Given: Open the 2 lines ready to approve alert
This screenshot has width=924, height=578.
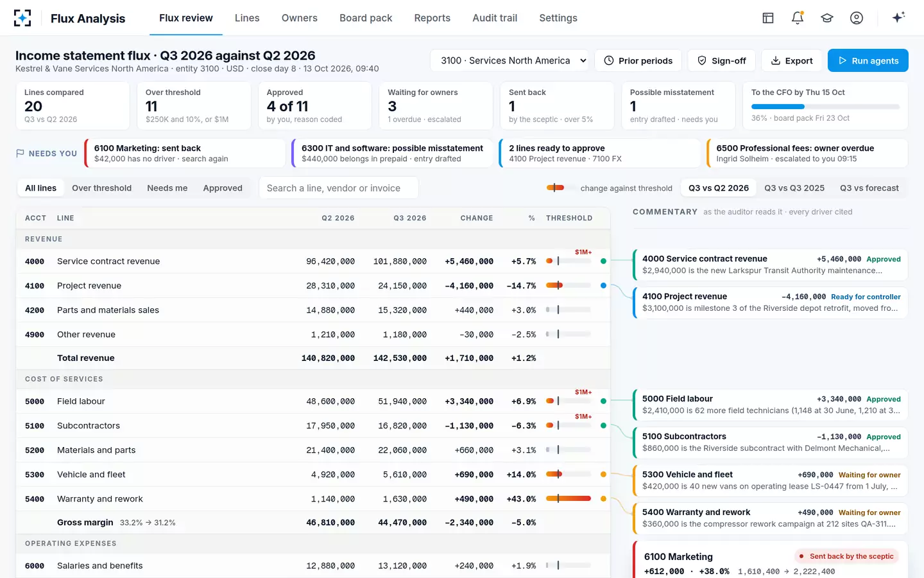Looking at the screenshot, I should [x=599, y=153].
